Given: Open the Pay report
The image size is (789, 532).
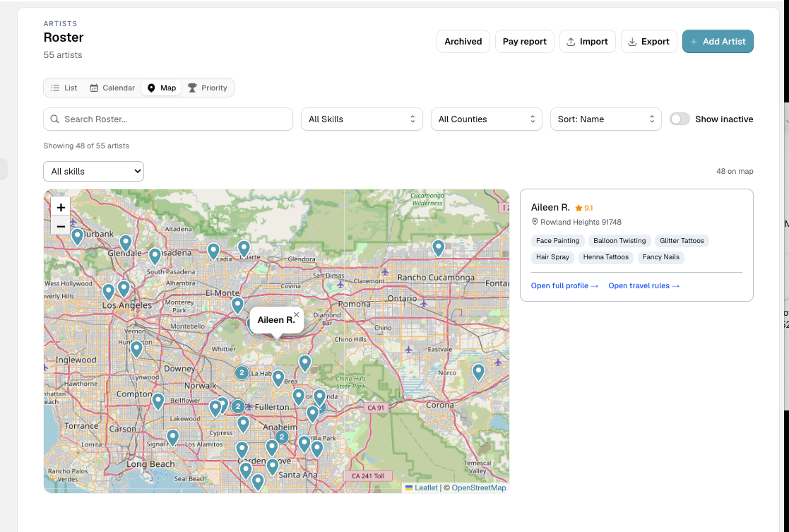Looking at the screenshot, I should click(524, 41).
